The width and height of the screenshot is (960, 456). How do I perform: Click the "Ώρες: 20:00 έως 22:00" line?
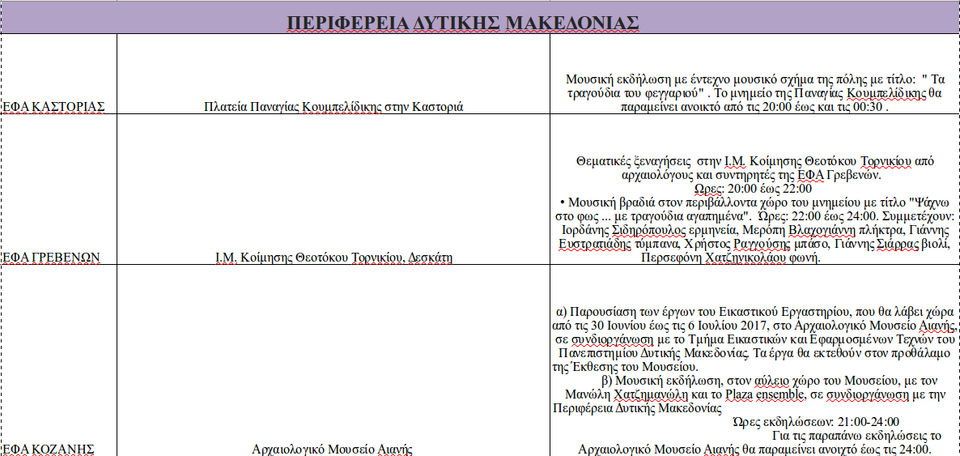[x=753, y=187]
